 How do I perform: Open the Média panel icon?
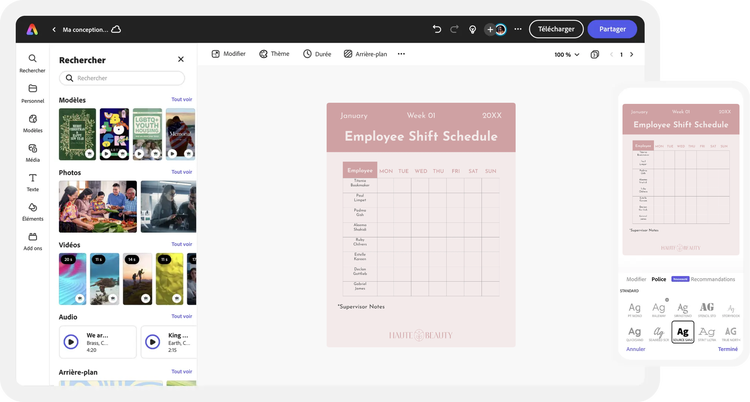32,151
